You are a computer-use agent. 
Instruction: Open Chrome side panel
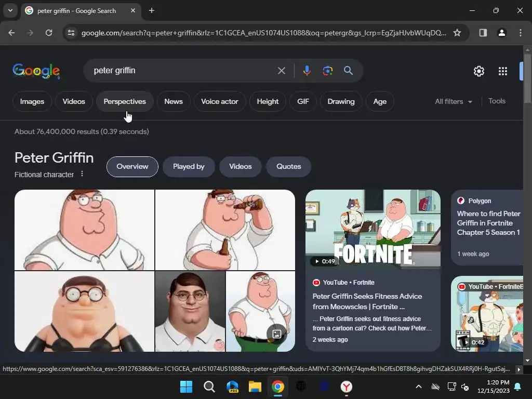point(483,33)
